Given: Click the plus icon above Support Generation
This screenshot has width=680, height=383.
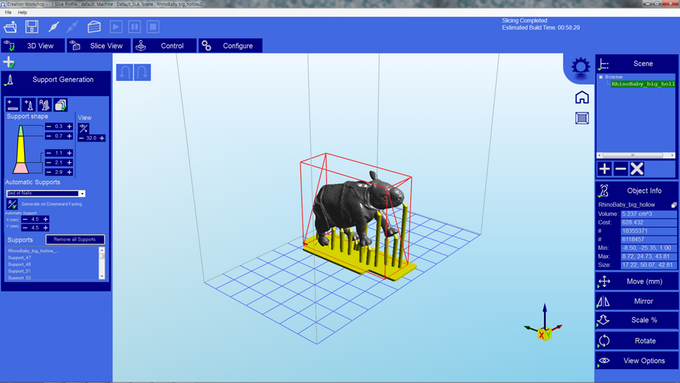Looking at the screenshot, I should tap(9, 62).
